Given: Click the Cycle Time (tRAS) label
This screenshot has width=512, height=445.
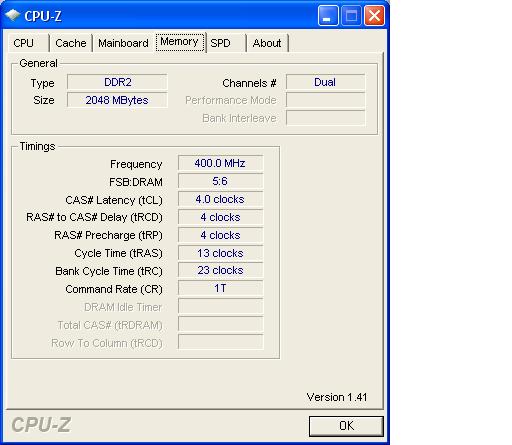Looking at the screenshot, I should point(118,253).
